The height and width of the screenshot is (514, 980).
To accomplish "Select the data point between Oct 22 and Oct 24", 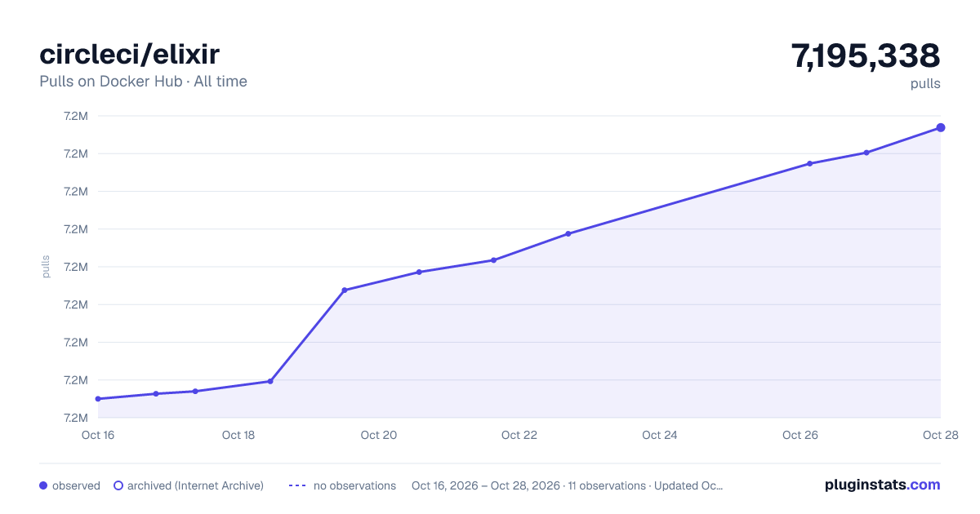I will tap(568, 233).
